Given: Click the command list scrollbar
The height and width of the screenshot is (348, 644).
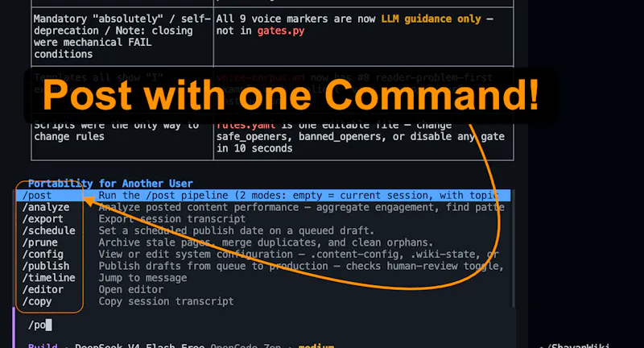Looking at the screenshot, I should [x=513, y=249].
